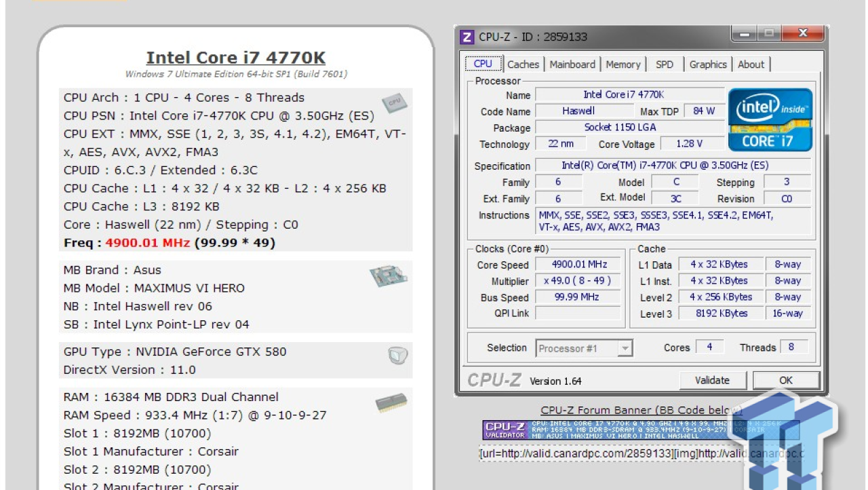This screenshot has height=490, width=868.
Task: Select the Graphics tab
Action: [x=708, y=64]
